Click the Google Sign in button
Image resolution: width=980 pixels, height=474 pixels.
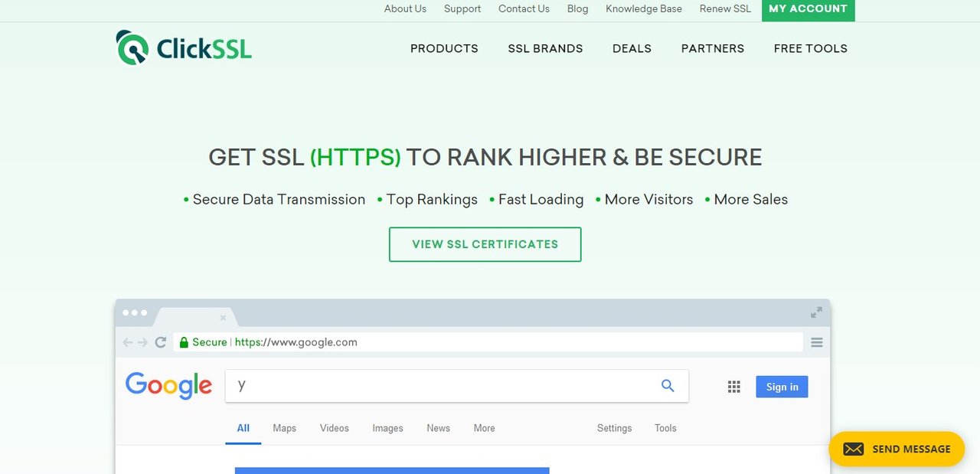pyautogui.click(x=782, y=387)
